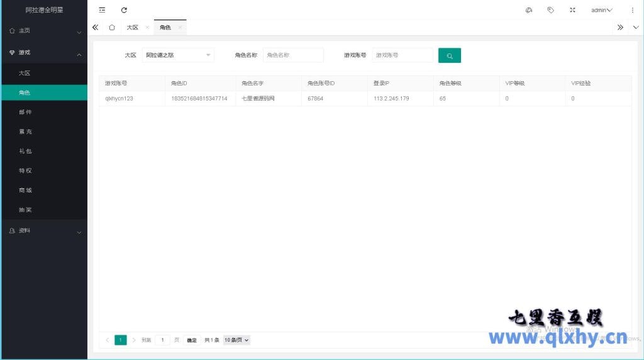Close the 角色 tab

click(x=180, y=28)
